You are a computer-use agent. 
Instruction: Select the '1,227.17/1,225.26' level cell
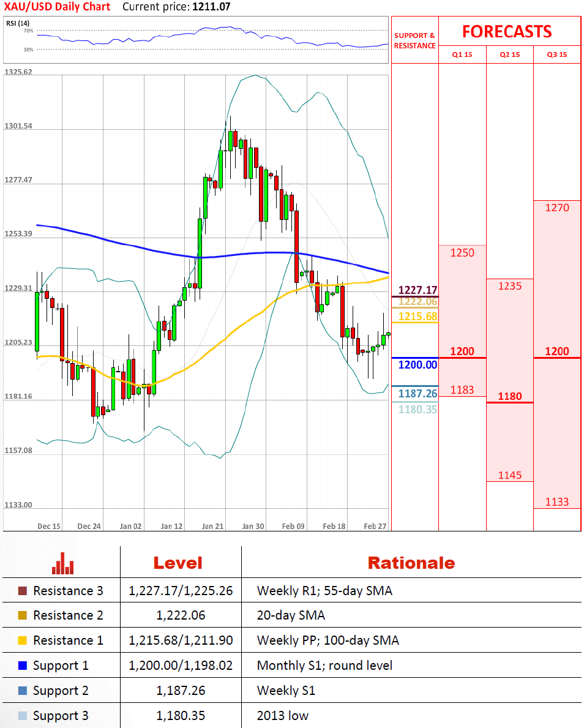pyautogui.click(x=181, y=591)
